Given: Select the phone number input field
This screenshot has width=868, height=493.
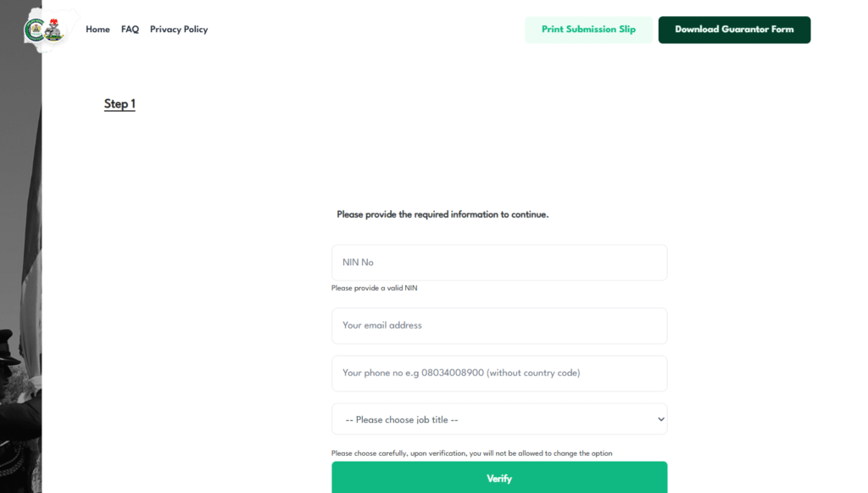Looking at the screenshot, I should (498, 373).
